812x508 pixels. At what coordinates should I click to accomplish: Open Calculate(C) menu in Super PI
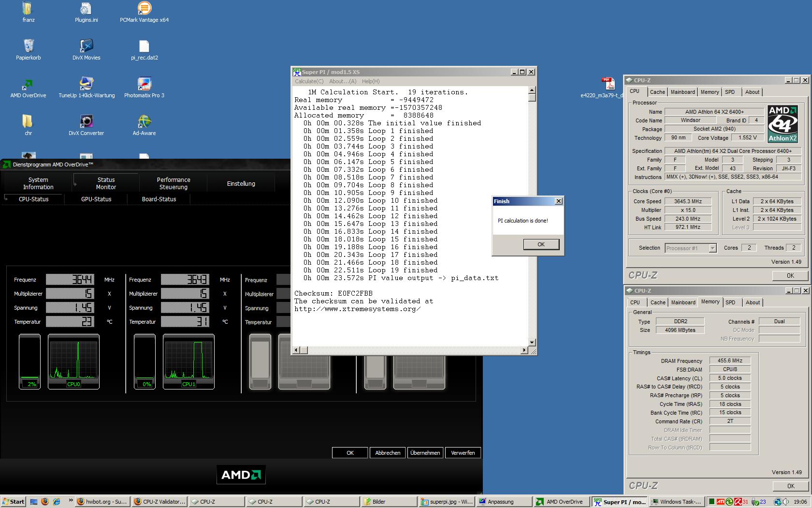coord(309,81)
